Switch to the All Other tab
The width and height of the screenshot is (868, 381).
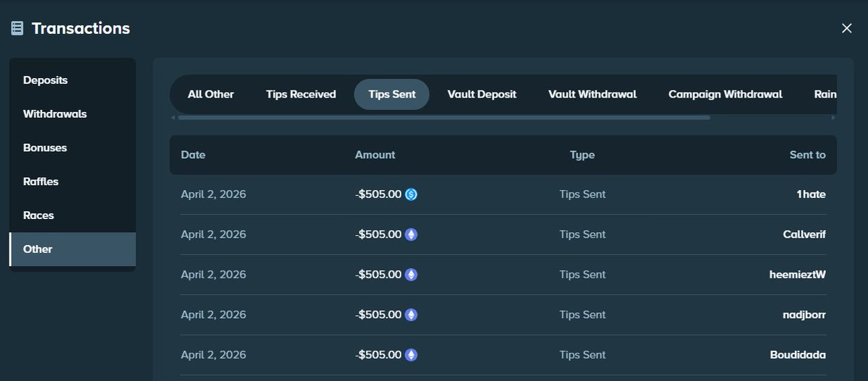[x=210, y=94]
